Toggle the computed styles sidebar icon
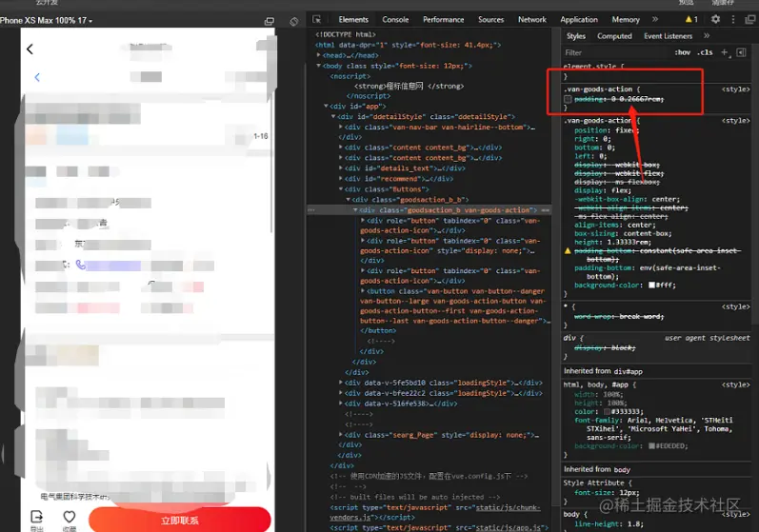The image size is (759, 532). click(741, 52)
